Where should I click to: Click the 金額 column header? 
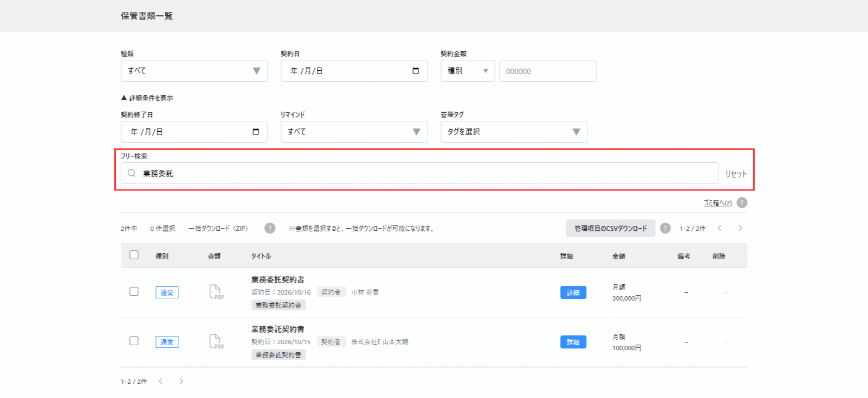[x=619, y=256]
